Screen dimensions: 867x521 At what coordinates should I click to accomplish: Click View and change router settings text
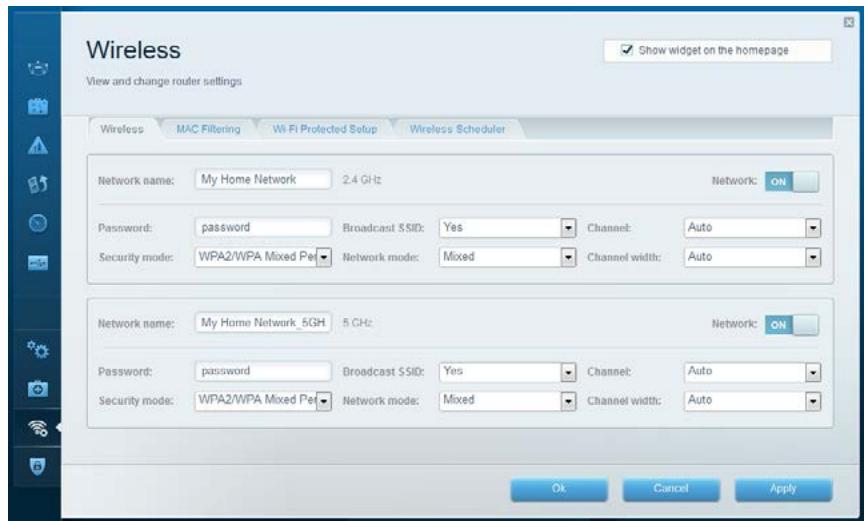(164, 81)
